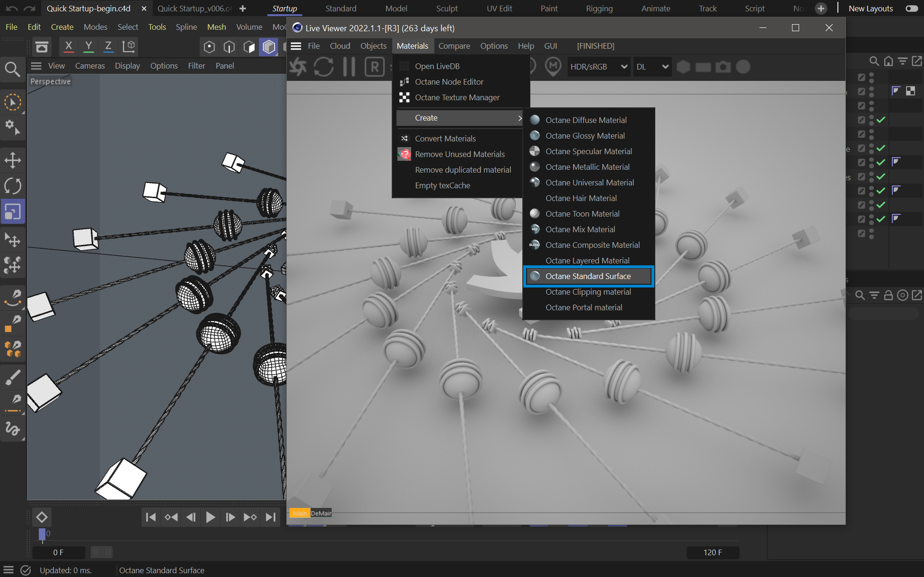Pause the Live Viewer render
This screenshot has width=924, height=577.
(349, 67)
